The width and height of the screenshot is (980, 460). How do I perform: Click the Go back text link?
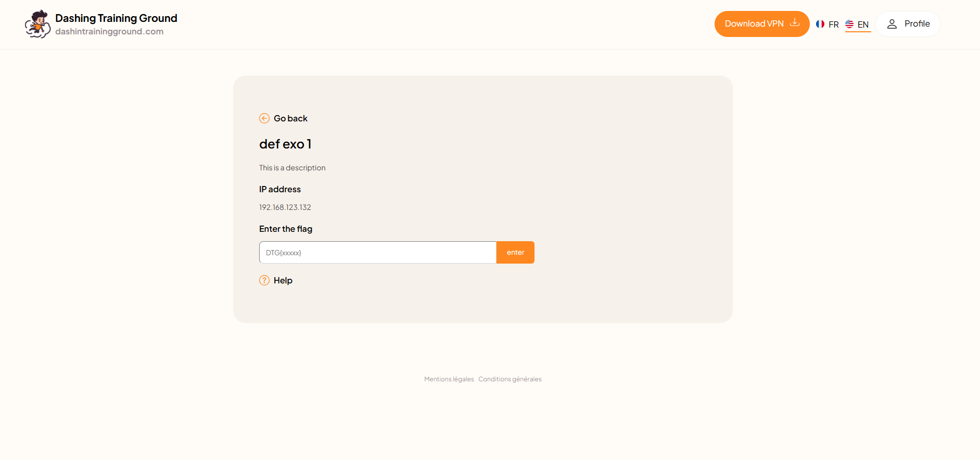click(290, 118)
